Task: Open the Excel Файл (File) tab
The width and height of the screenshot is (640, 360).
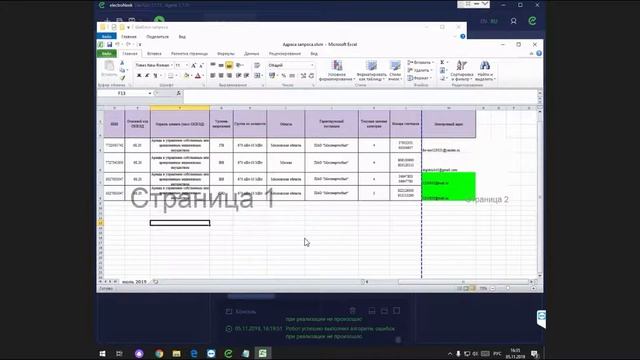Action: point(107,53)
